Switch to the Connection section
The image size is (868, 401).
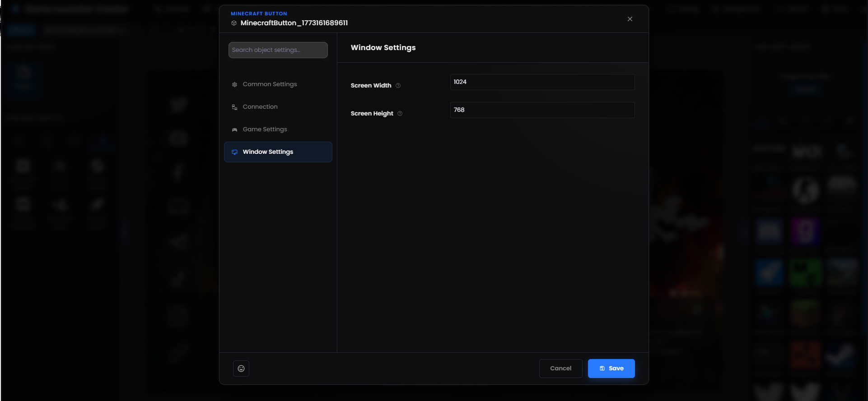pos(260,107)
